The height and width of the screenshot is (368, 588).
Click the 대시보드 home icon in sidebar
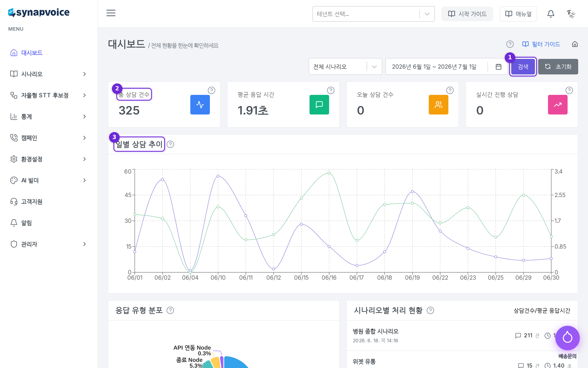(14, 53)
